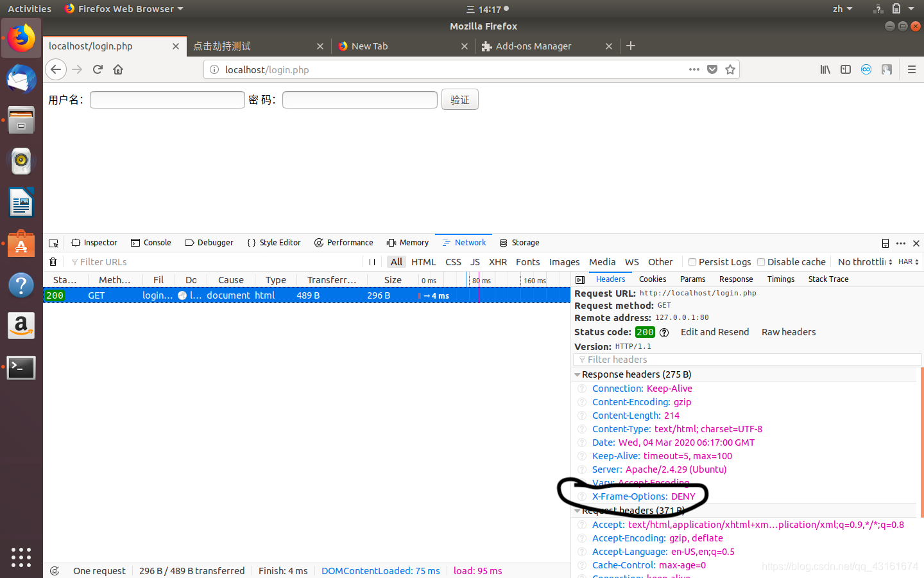Open Terminal from the dock

[x=21, y=368]
